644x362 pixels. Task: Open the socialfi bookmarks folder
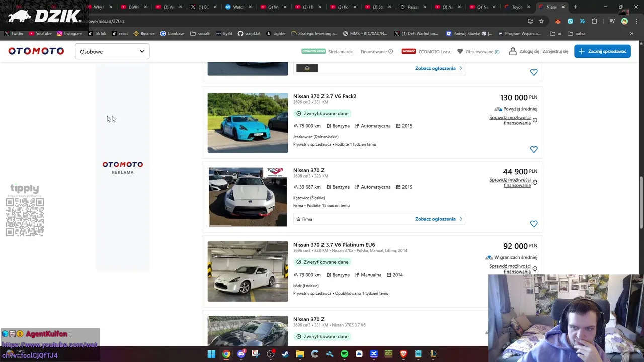[200, 33]
